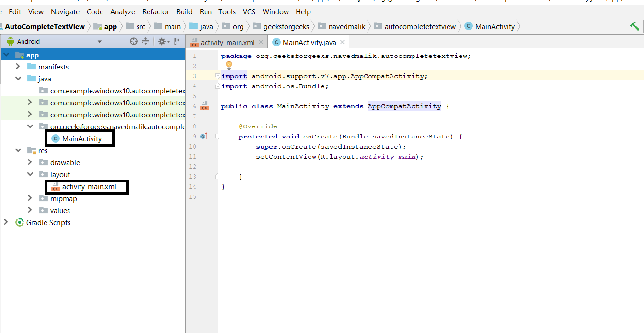This screenshot has height=333, width=644.
Task: Click the MainActivity class icon in breadcrumb
Action: [468, 26]
